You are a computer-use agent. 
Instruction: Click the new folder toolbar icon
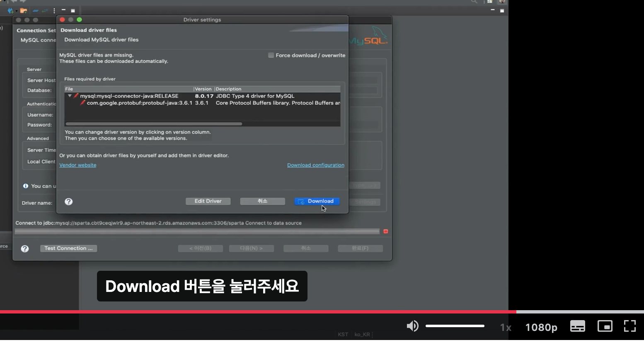point(24,10)
